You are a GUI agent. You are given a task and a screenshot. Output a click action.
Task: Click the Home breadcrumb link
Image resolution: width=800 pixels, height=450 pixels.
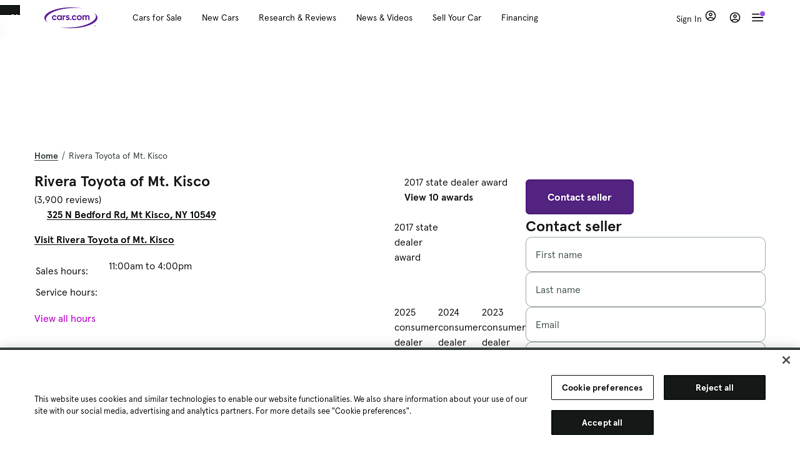[46, 156]
